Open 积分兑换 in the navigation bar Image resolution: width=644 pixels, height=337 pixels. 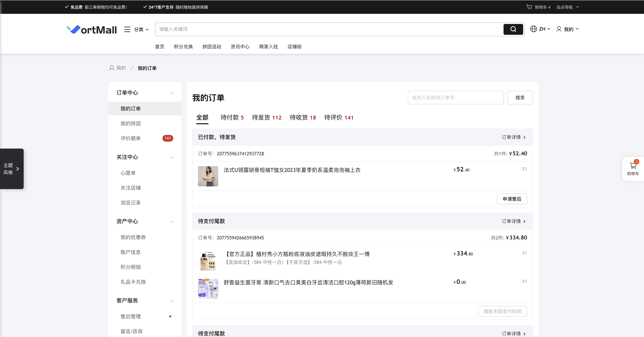tap(183, 47)
